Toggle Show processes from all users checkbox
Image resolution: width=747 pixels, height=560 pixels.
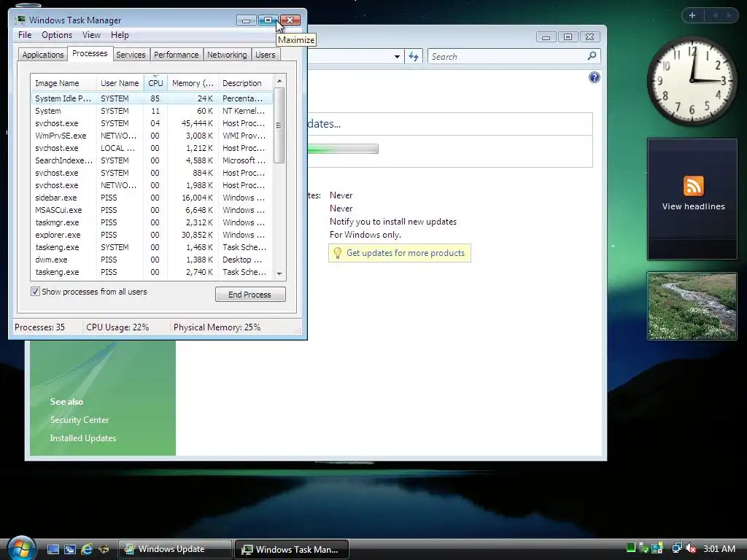click(x=35, y=292)
